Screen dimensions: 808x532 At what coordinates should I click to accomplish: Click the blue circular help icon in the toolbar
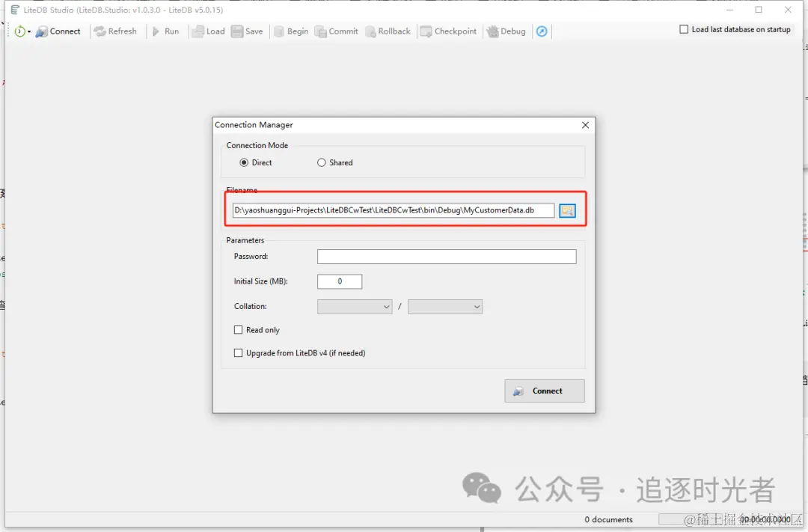pyautogui.click(x=542, y=31)
